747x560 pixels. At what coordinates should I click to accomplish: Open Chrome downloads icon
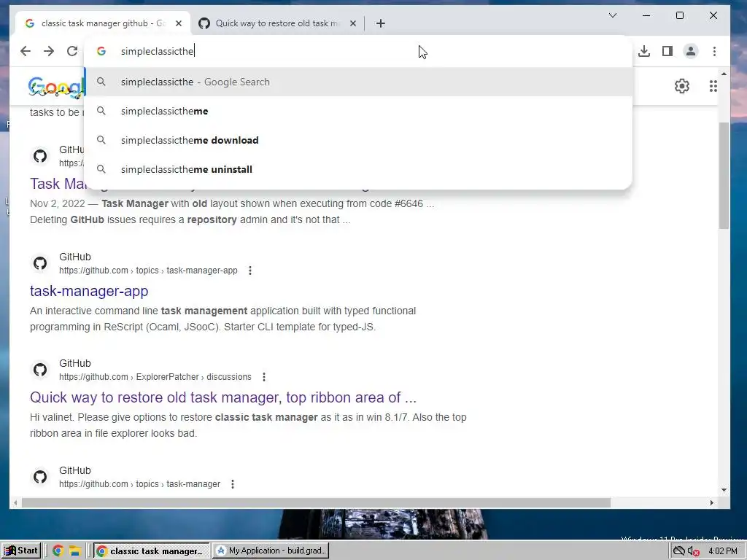(x=644, y=51)
